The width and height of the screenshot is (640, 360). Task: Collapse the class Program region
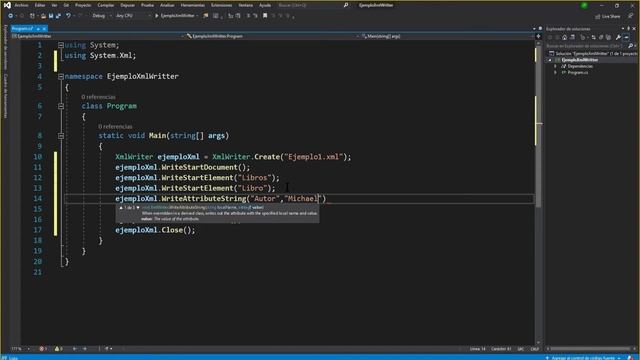click(61, 106)
